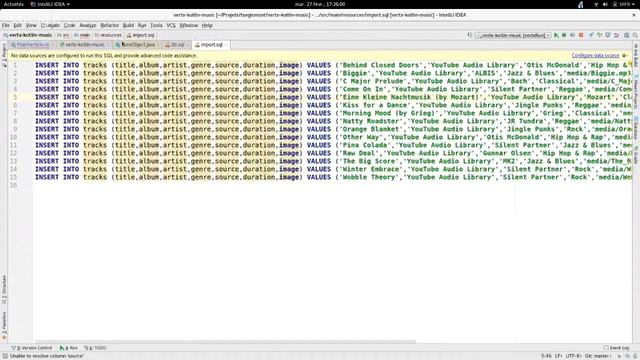Open the Navigate menu

click(51, 25)
